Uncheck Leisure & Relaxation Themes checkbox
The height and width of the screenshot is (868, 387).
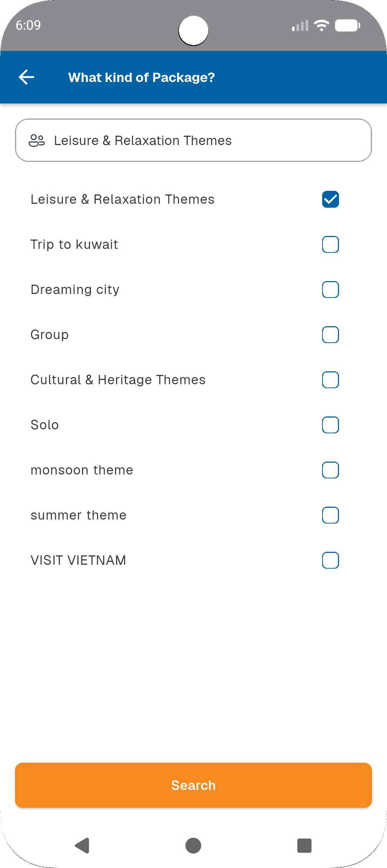pyautogui.click(x=330, y=199)
